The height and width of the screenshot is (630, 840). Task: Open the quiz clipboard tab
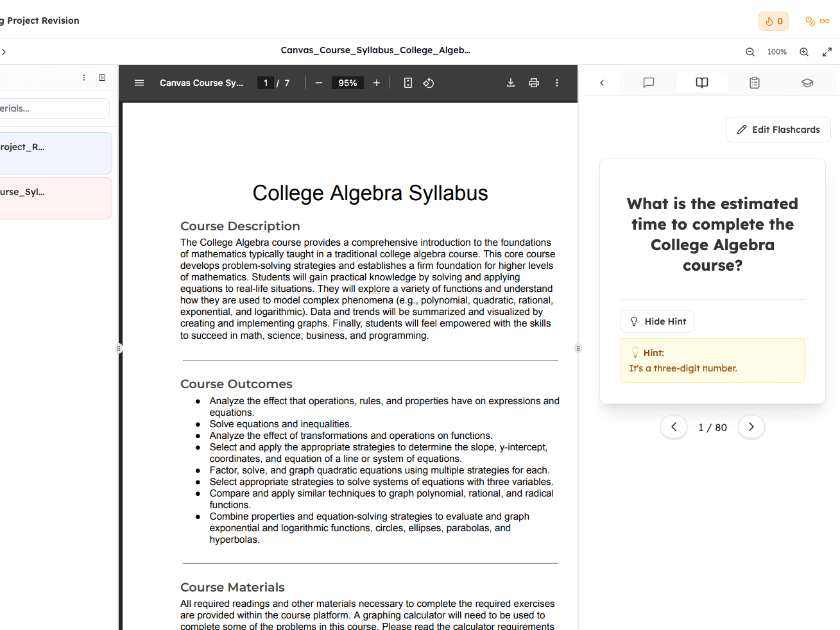pyautogui.click(x=755, y=83)
